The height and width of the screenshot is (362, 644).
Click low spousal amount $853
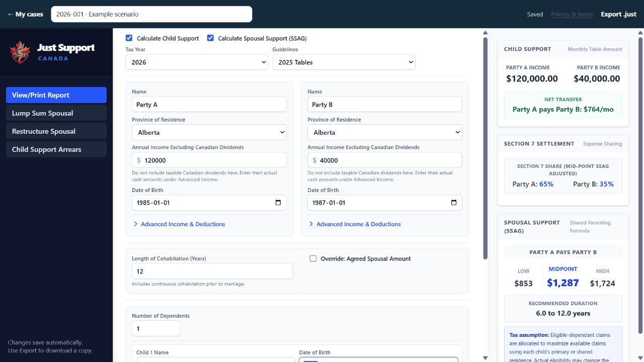pos(523,284)
